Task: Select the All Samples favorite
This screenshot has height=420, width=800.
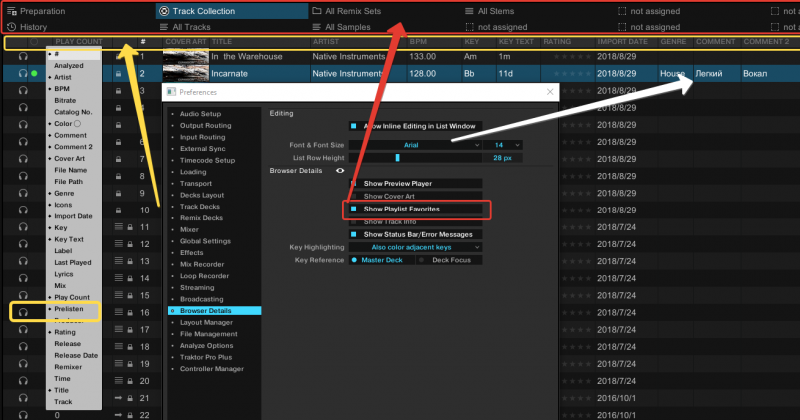Action: [x=348, y=27]
